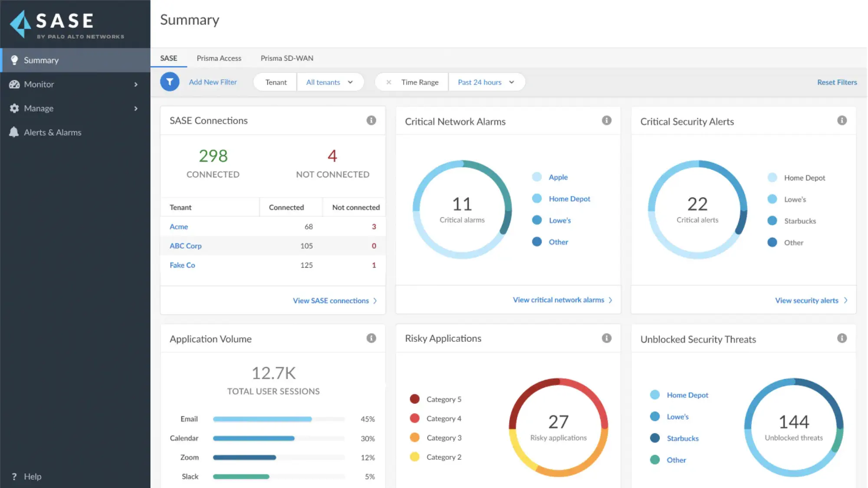Remove the Time Range filter chip
868x488 pixels.
pos(389,82)
